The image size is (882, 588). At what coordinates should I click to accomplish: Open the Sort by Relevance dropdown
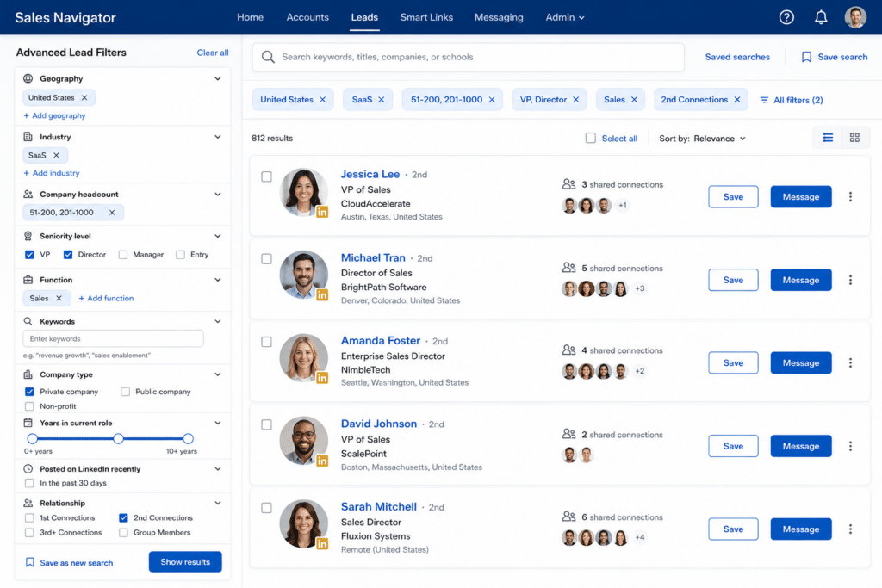click(703, 139)
